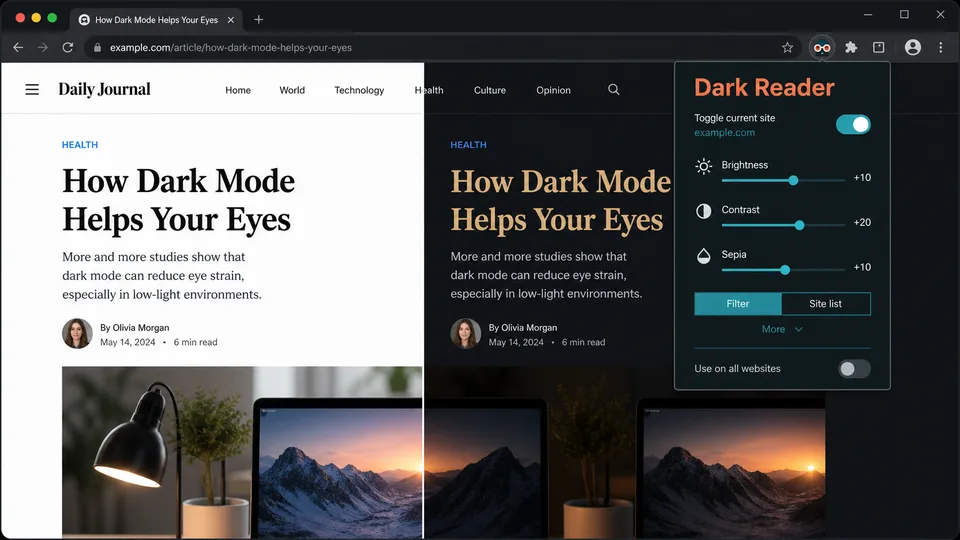The height and width of the screenshot is (540, 960).
Task: Click the lamp and laptop article image
Action: 242,452
